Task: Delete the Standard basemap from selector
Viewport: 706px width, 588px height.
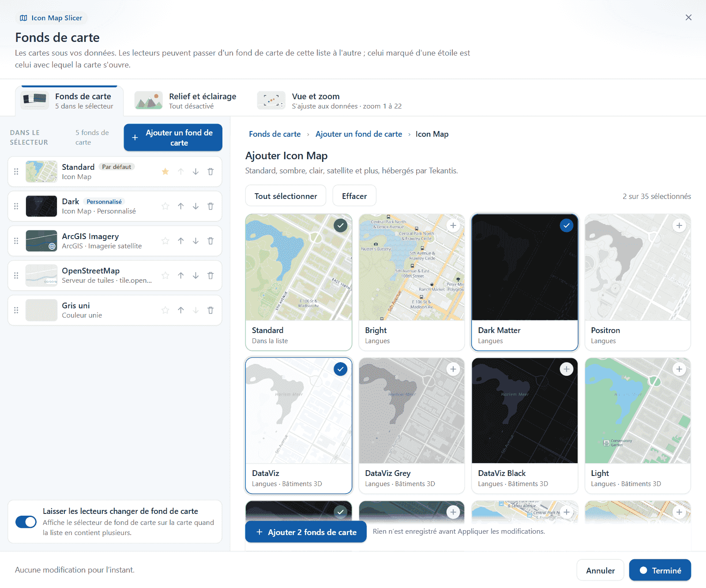Action: click(210, 172)
